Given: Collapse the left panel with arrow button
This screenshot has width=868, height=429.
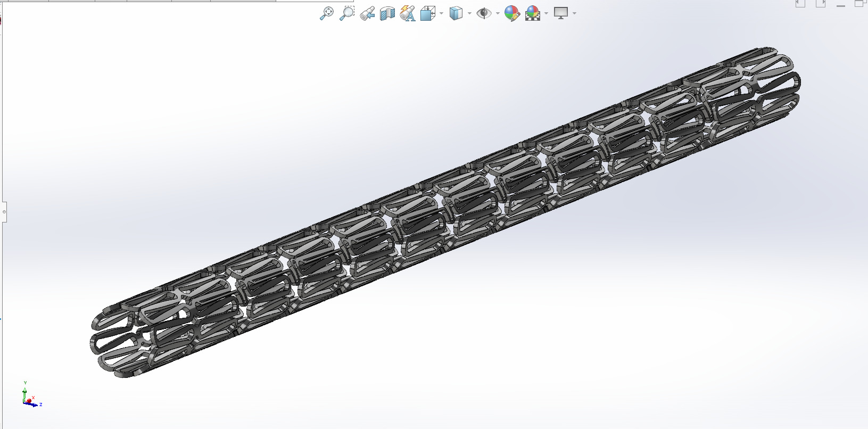Looking at the screenshot, I should (x=800, y=3).
